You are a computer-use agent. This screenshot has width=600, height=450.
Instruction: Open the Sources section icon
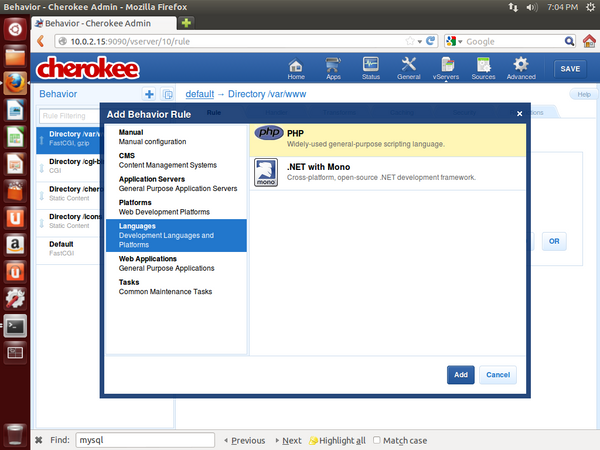coord(483,68)
